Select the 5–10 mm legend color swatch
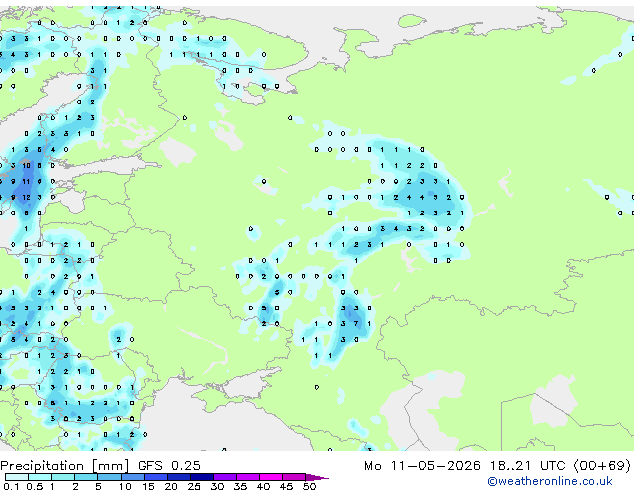Image resolution: width=634 pixels, height=490 pixels. click(109, 477)
